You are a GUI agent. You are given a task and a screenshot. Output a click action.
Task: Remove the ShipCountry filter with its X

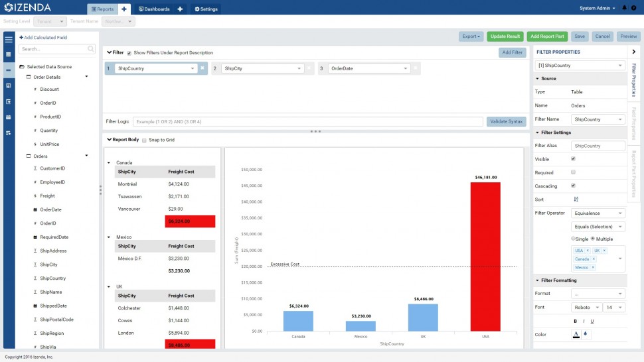click(x=202, y=68)
